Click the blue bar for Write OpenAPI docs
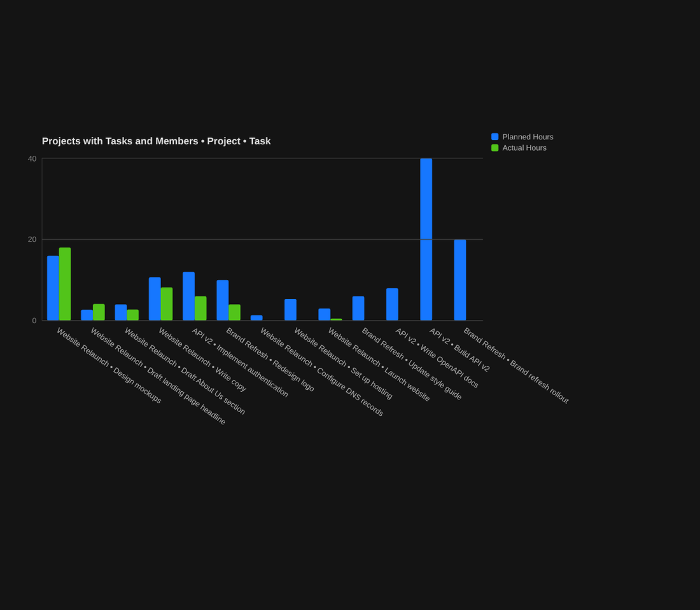Image resolution: width=700 pixels, height=610 pixels. pos(392,304)
